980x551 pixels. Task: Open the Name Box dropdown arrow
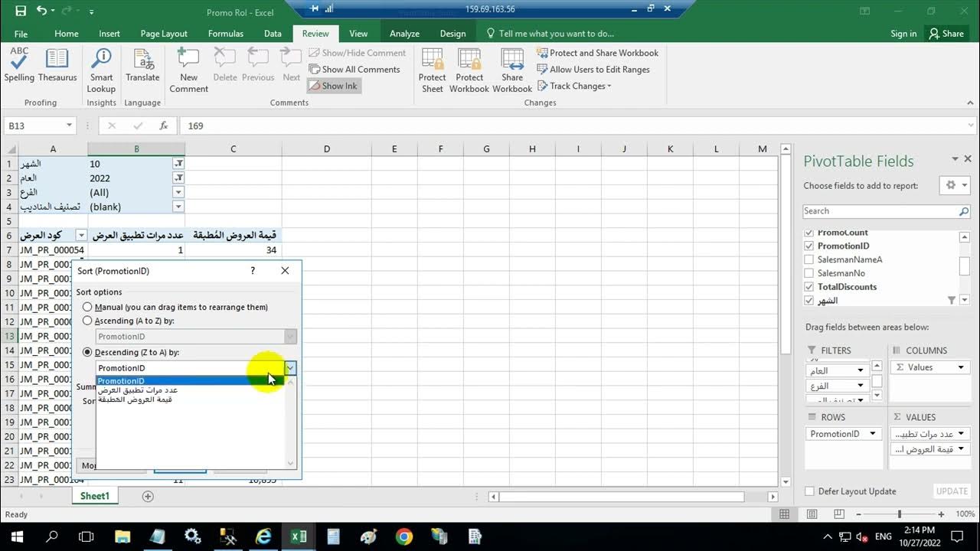coord(69,126)
